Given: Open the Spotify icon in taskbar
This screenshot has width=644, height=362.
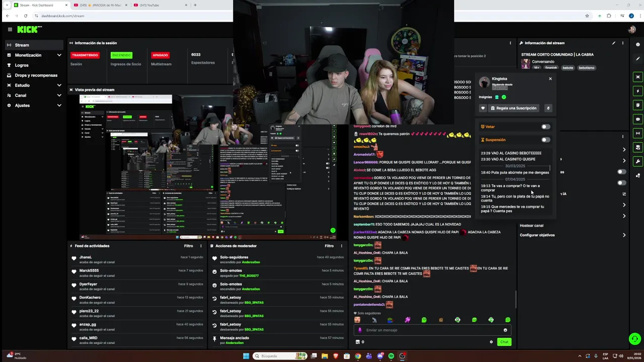Looking at the screenshot, I should pos(391,356).
